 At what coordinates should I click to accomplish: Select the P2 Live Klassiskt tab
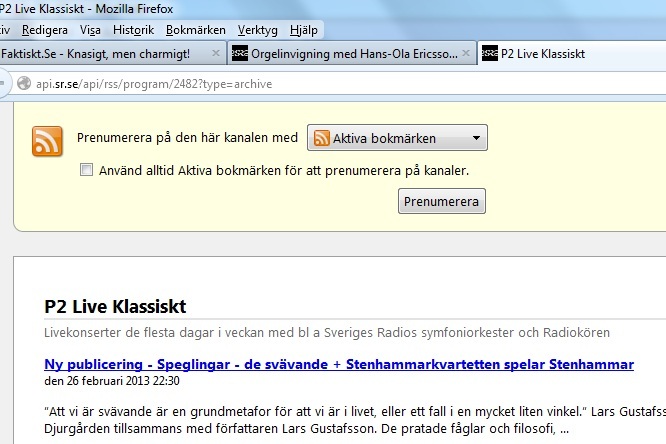click(571, 54)
